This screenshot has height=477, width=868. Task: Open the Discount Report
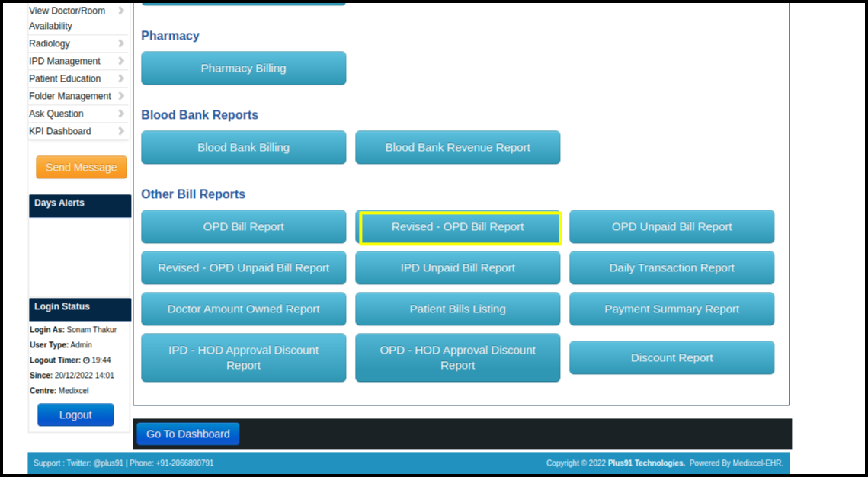671,357
